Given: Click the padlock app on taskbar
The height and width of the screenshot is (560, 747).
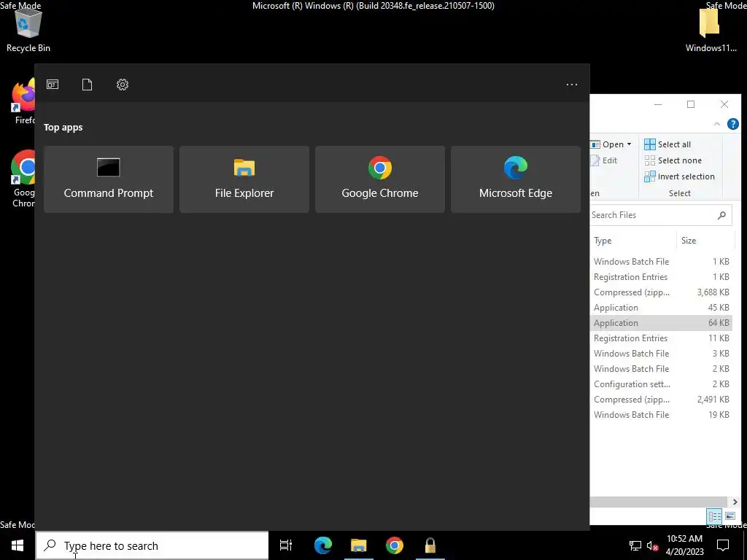Looking at the screenshot, I should (430, 545).
